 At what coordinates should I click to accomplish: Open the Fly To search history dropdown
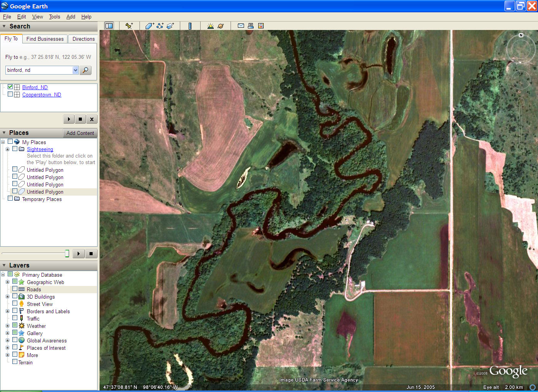point(75,70)
